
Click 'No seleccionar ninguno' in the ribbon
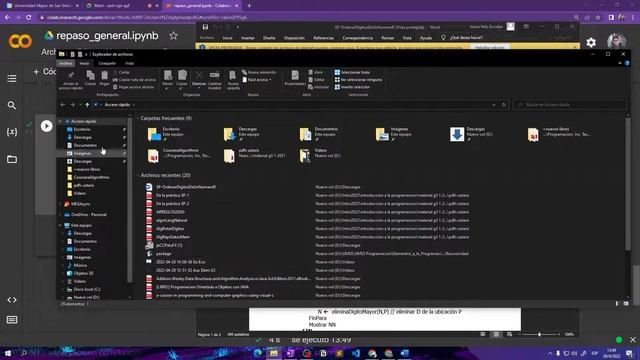point(358,80)
